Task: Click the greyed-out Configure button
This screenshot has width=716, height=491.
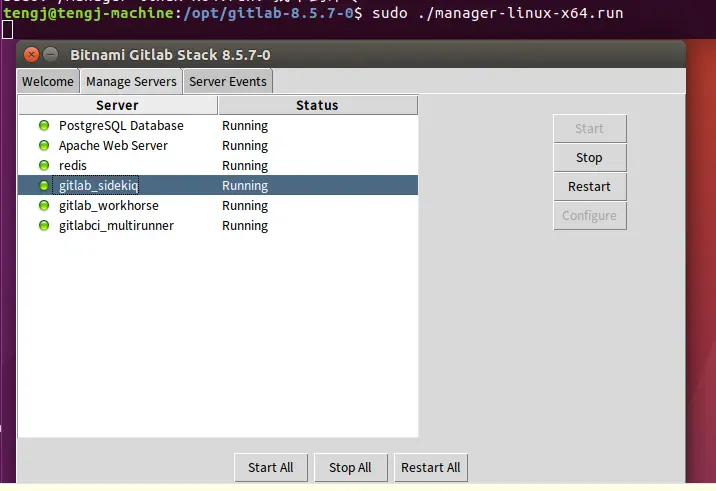Action: click(590, 216)
